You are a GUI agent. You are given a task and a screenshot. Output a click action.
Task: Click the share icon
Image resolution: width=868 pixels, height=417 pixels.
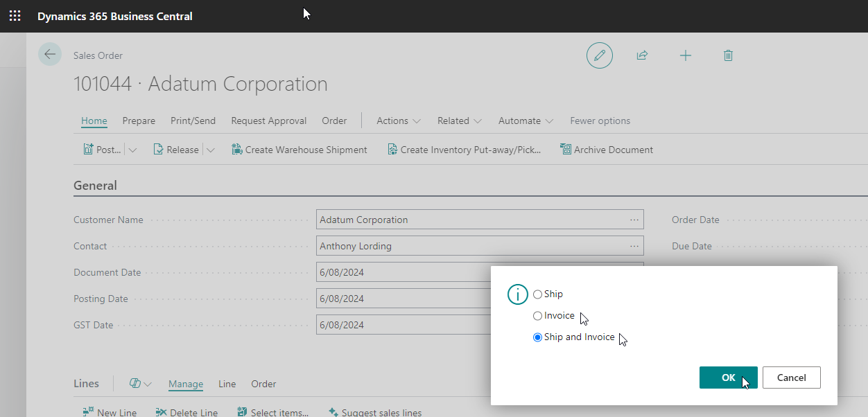click(x=642, y=55)
